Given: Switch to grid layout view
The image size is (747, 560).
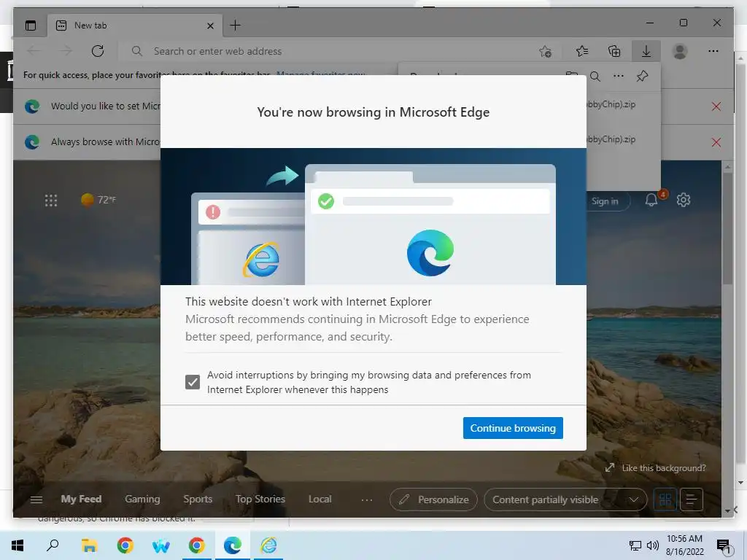Looking at the screenshot, I should (665, 499).
